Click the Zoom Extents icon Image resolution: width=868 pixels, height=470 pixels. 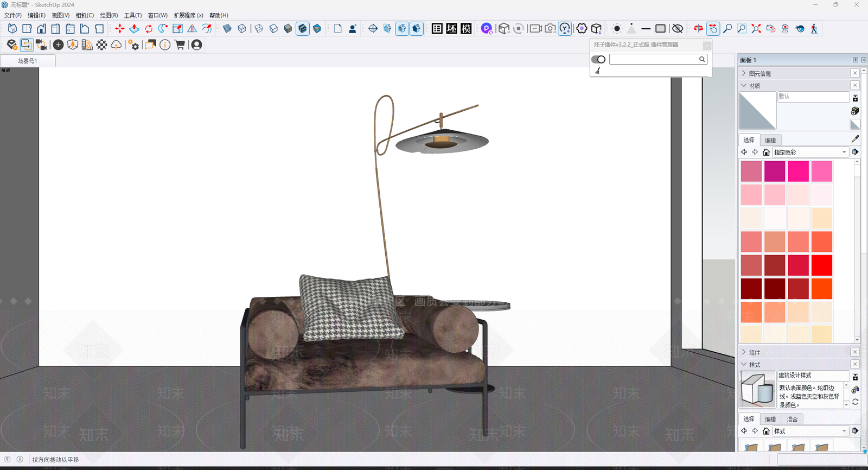point(756,29)
